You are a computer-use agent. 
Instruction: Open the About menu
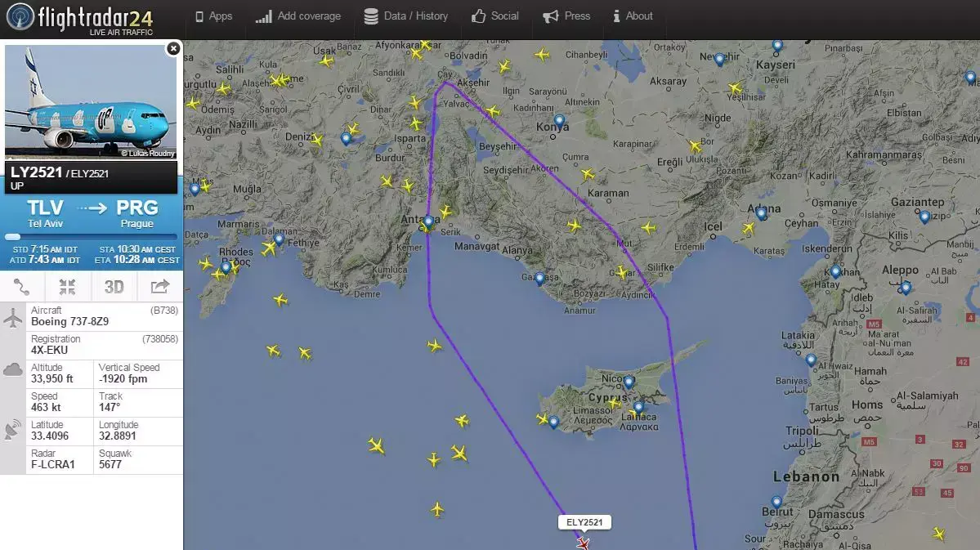(x=633, y=16)
